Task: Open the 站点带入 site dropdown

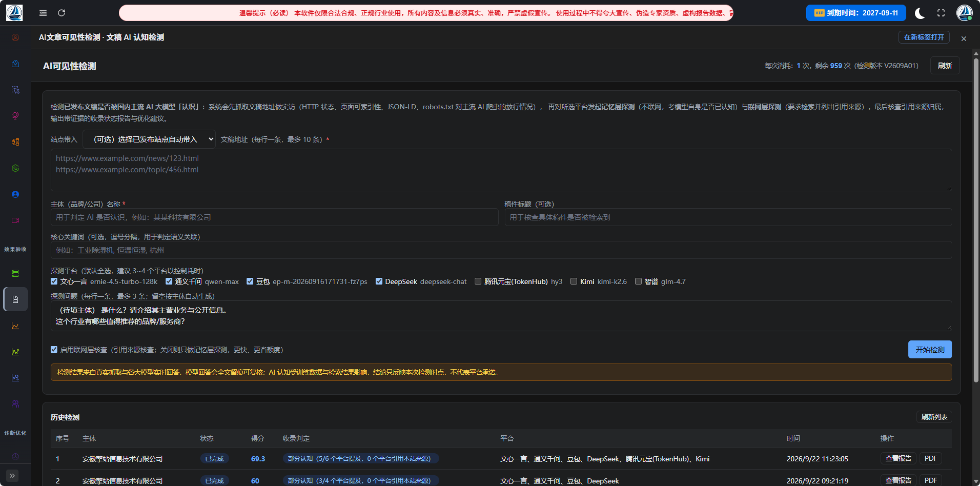Action: point(149,139)
